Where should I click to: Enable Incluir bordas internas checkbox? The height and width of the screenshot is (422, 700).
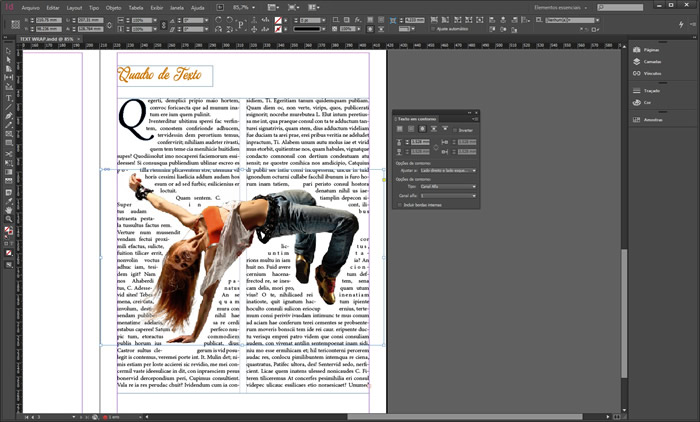[402, 205]
